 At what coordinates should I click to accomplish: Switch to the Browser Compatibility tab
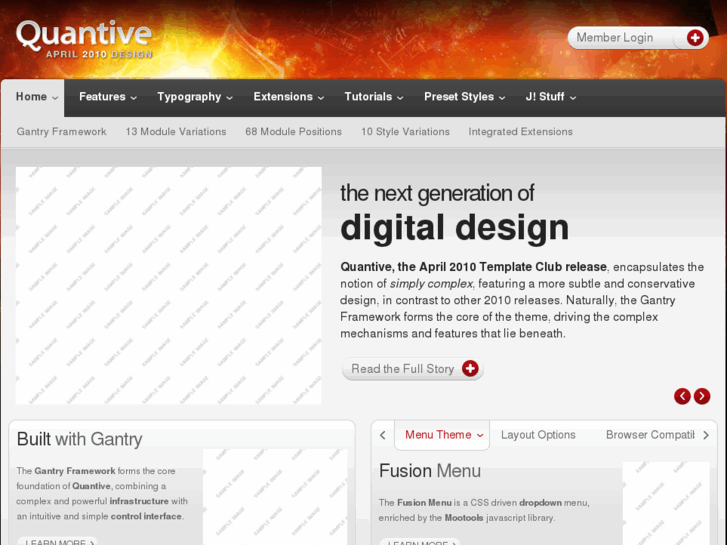650,435
